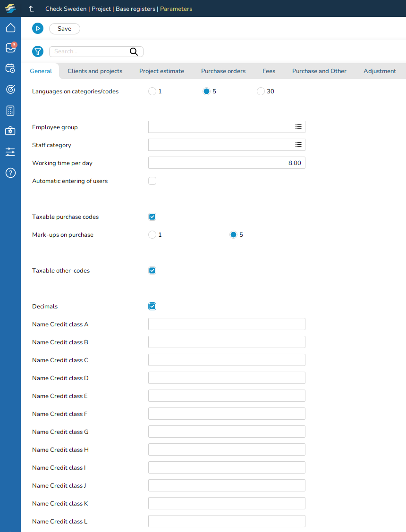Open the help question mark icon

[10, 173]
